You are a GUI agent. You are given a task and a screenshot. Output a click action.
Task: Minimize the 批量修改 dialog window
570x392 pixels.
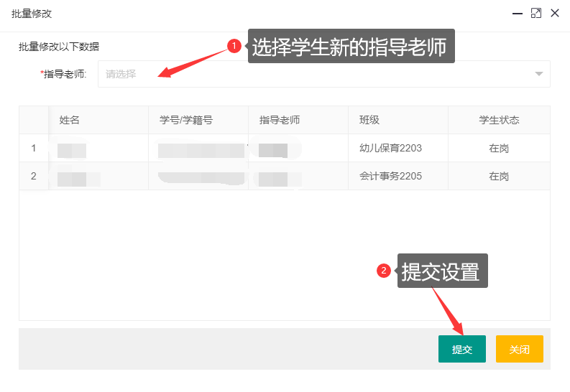(516, 13)
